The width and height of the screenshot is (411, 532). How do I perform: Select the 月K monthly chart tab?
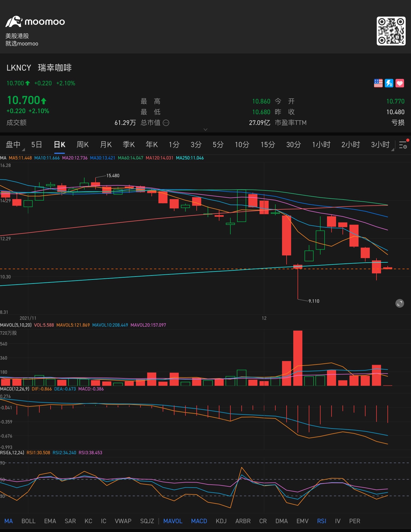[x=106, y=145]
